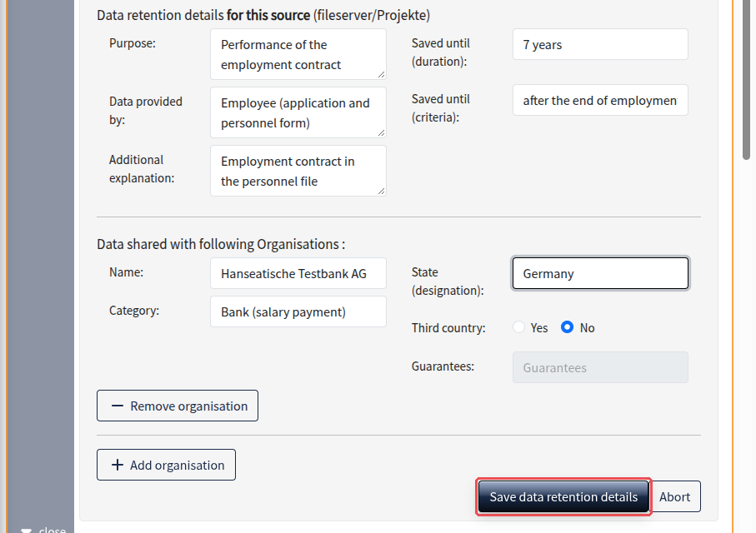The height and width of the screenshot is (533, 756).
Task: Click the Saved until criteria field
Action: pos(600,100)
